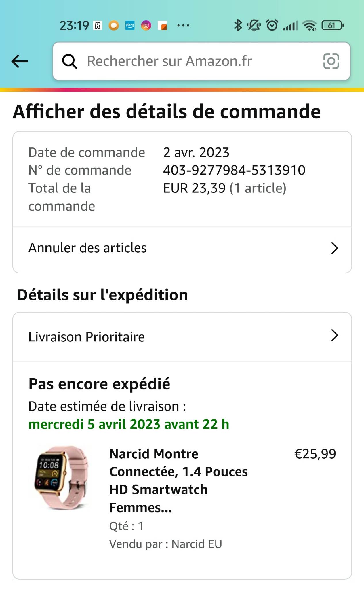The width and height of the screenshot is (364, 590).
Task: Tap the order number 403-9277984-5313910
Action: [234, 170]
